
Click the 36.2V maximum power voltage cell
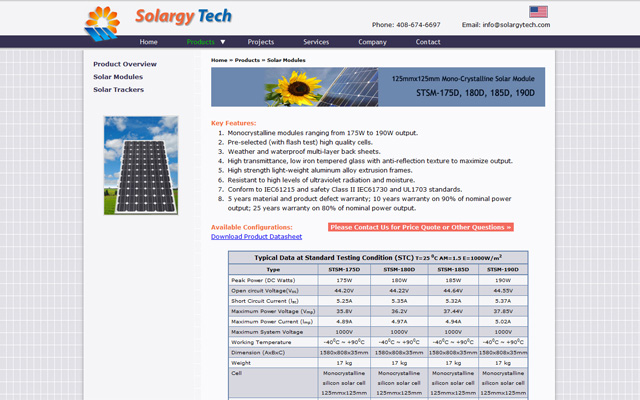pos(399,311)
